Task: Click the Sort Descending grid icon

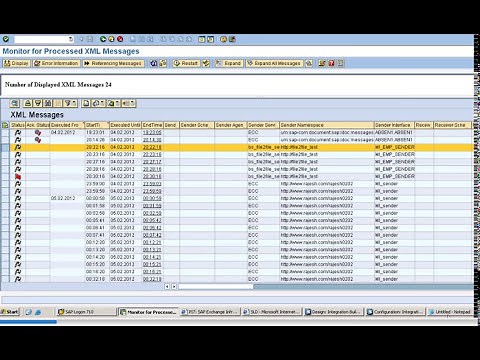Action: coord(38,103)
